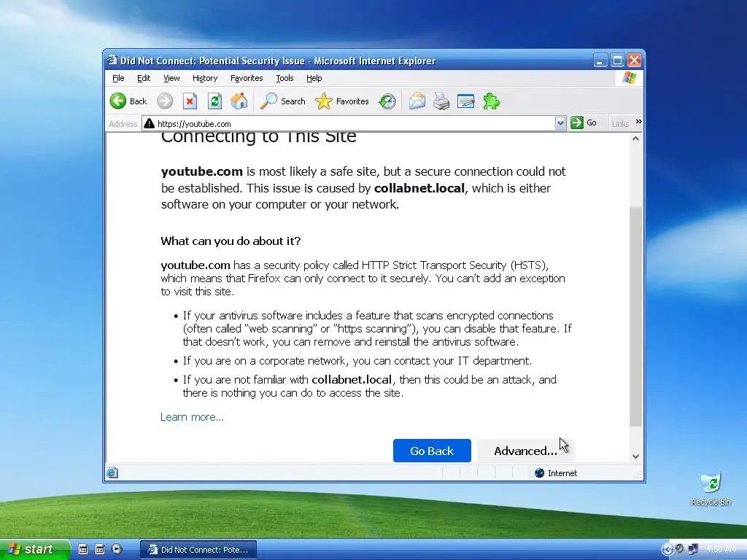Open the View menu
The width and height of the screenshot is (747, 560).
171,78
